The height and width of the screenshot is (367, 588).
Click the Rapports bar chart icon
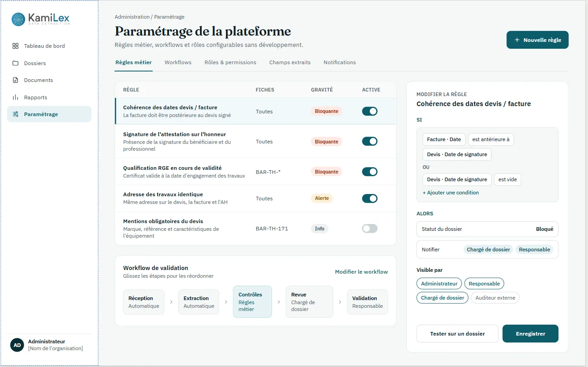click(15, 97)
